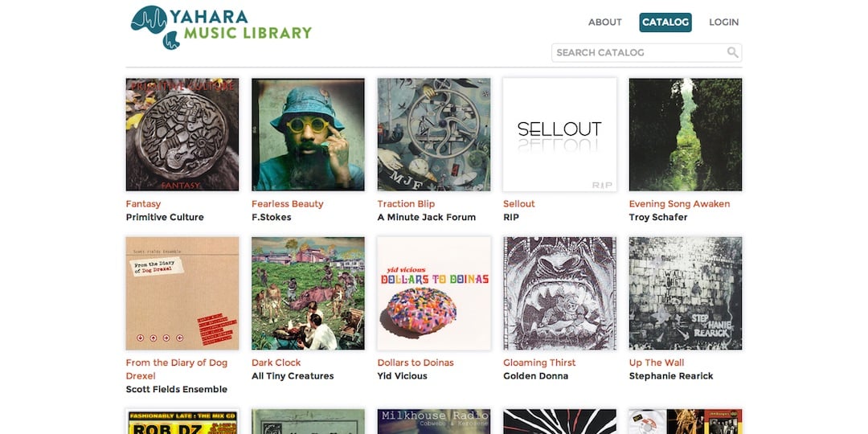Select the Sellout album cover image
868x434 pixels.
pos(559,134)
